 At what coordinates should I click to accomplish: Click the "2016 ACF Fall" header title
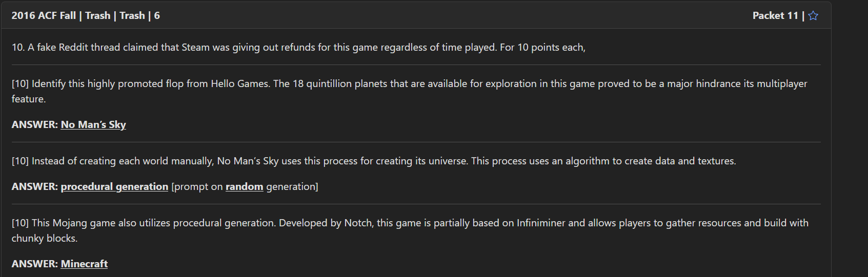coord(44,16)
